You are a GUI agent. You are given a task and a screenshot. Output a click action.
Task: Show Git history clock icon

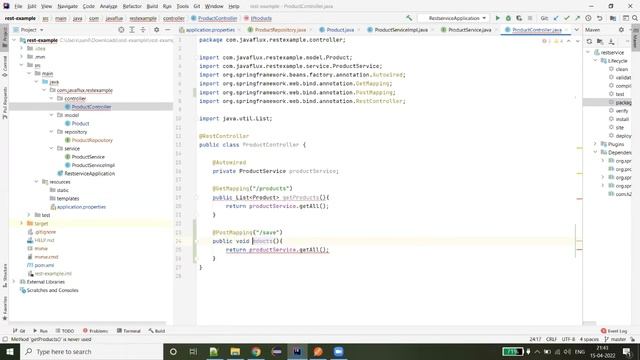pyautogui.click(x=588, y=18)
